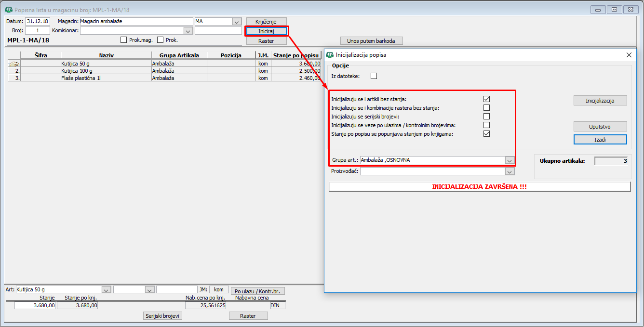Uncheck artikli bez stanja option

[x=486, y=99]
